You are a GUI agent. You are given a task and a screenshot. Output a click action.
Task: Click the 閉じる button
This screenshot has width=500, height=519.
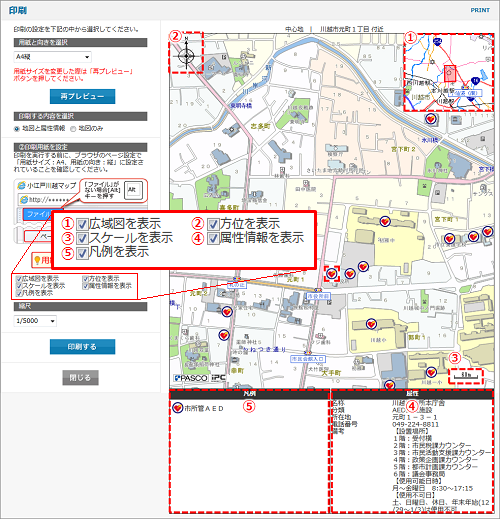pos(80,378)
